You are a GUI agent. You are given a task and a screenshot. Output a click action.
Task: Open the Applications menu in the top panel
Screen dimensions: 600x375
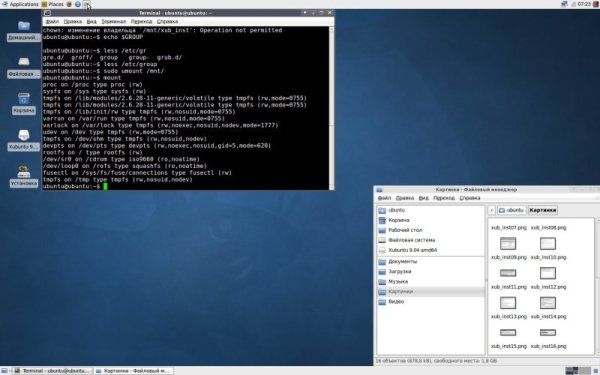(20, 4)
